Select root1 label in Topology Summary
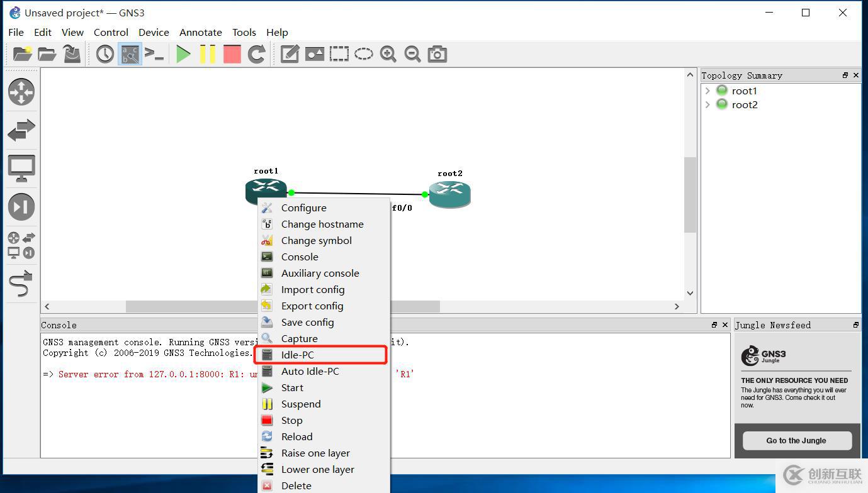 744,91
